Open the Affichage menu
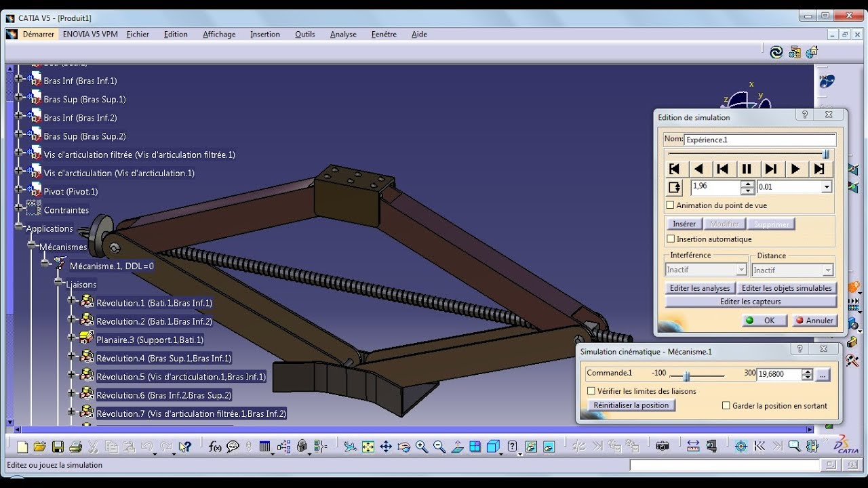Viewport: 868px width, 488px height. [x=219, y=34]
